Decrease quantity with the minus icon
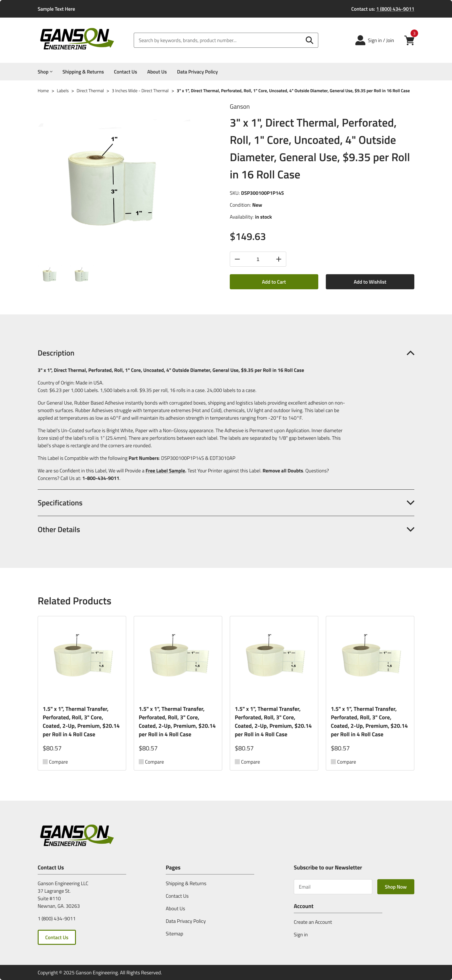Image resolution: width=452 pixels, height=980 pixels. 237,259
